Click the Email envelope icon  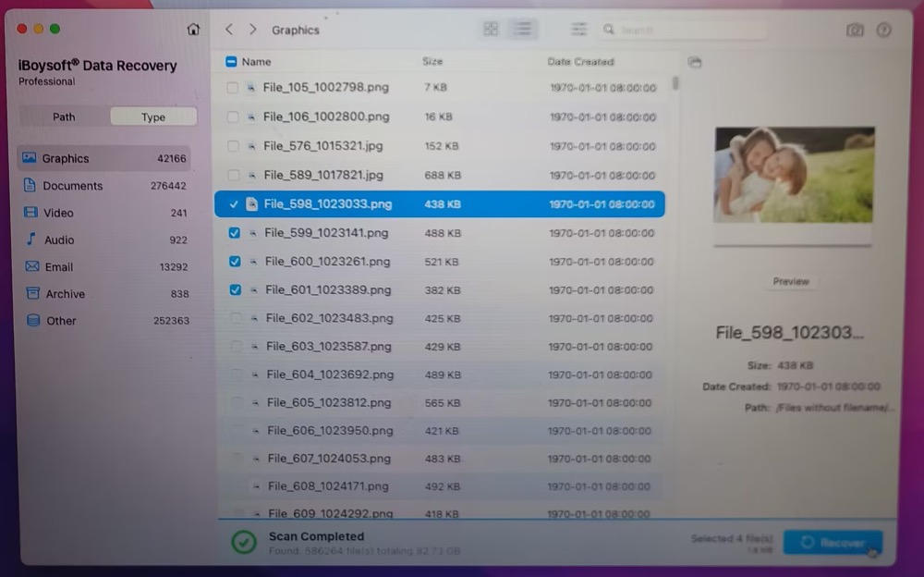(x=31, y=266)
